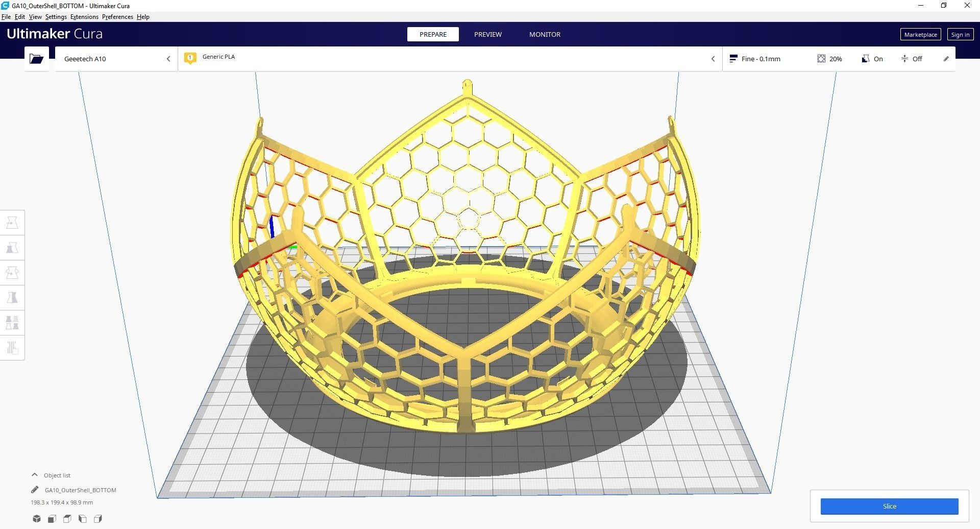Open the View menu
Screen dimensions: 980x529
(35, 17)
